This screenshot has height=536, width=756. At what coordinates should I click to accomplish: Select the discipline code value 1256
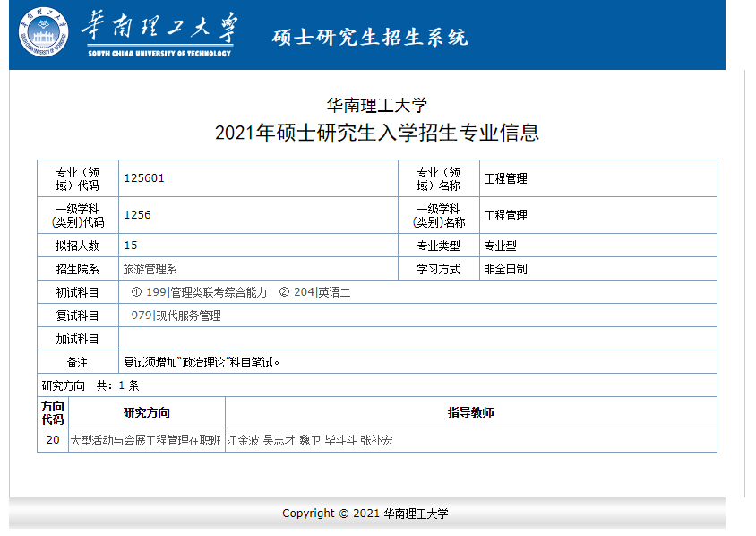pos(137,215)
